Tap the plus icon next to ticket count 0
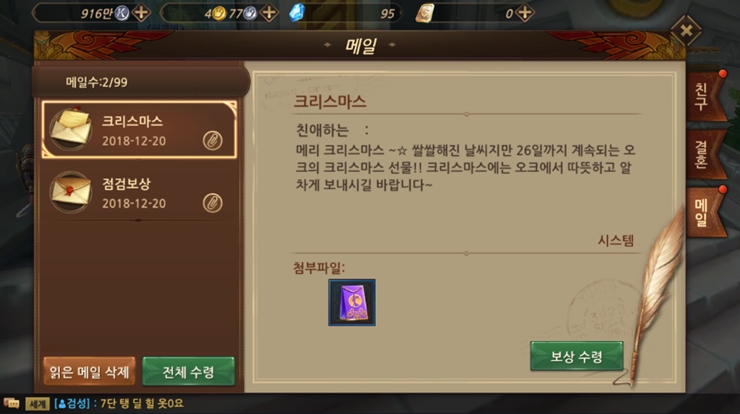740x414 pixels. coord(525,13)
